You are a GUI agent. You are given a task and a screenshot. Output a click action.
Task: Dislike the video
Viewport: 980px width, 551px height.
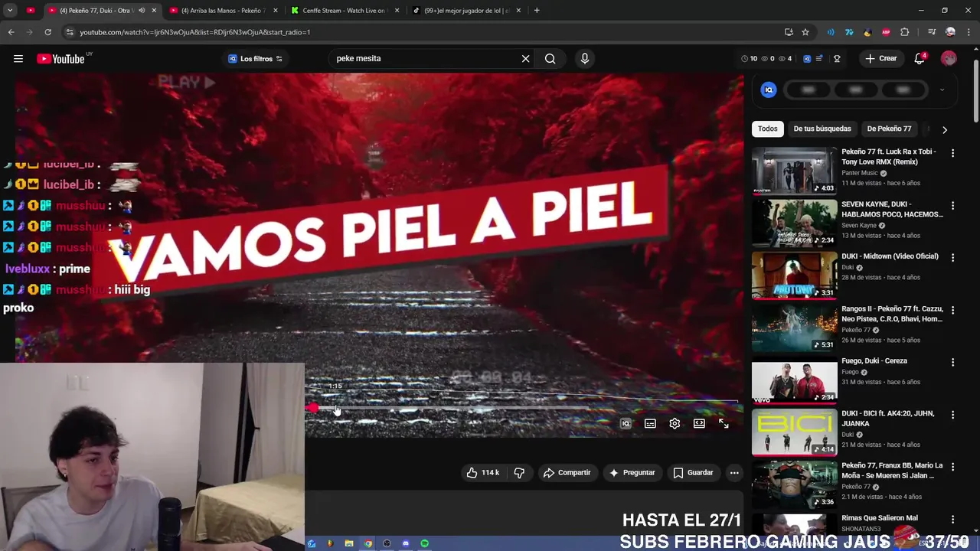519,473
